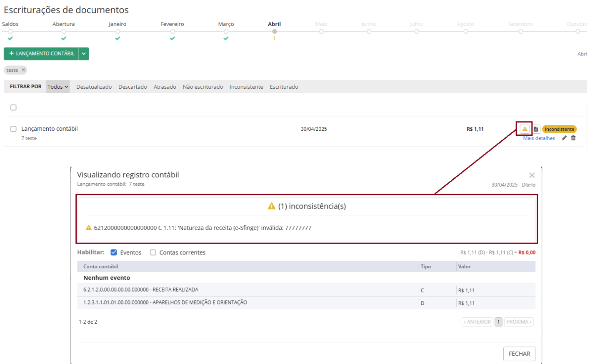Viewport: 590px width, 364px height.
Task: Filter by Atrasado
Action: tap(165, 87)
